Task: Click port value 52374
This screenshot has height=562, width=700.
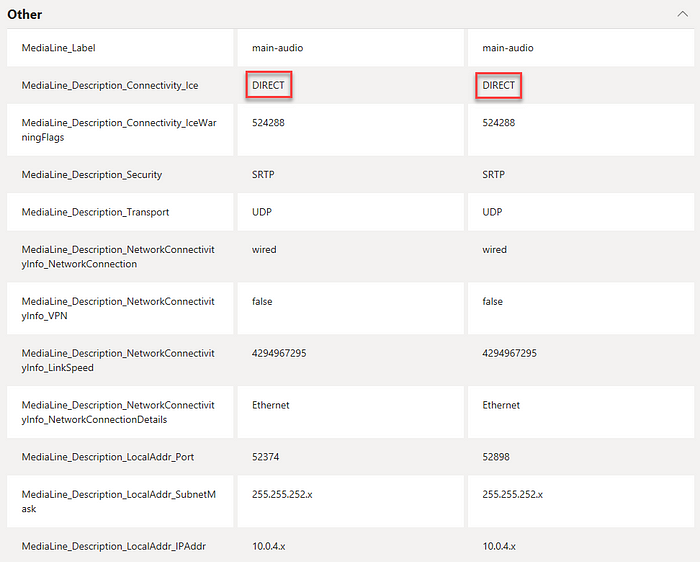Action: (x=265, y=457)
